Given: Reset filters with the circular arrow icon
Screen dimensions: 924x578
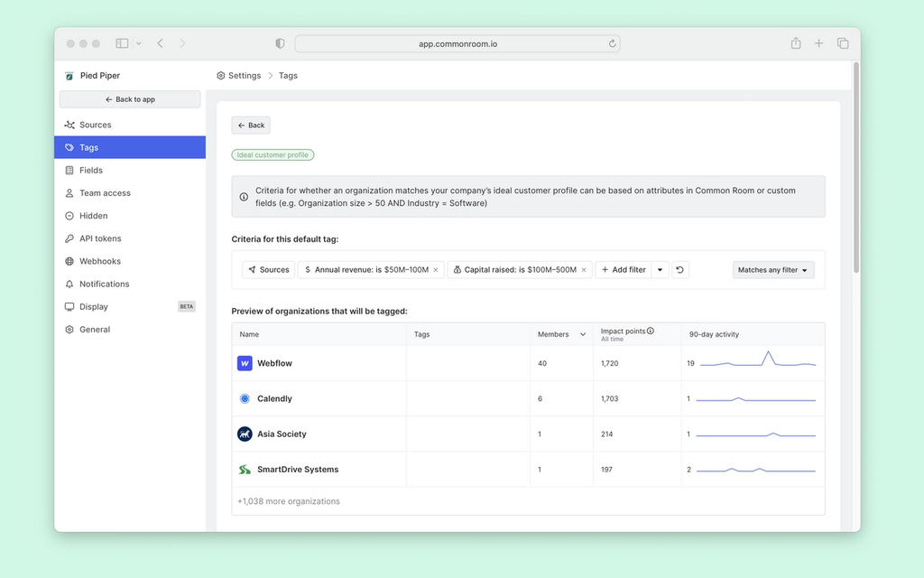Looking at the screenshot, I should tap(679, 269).
